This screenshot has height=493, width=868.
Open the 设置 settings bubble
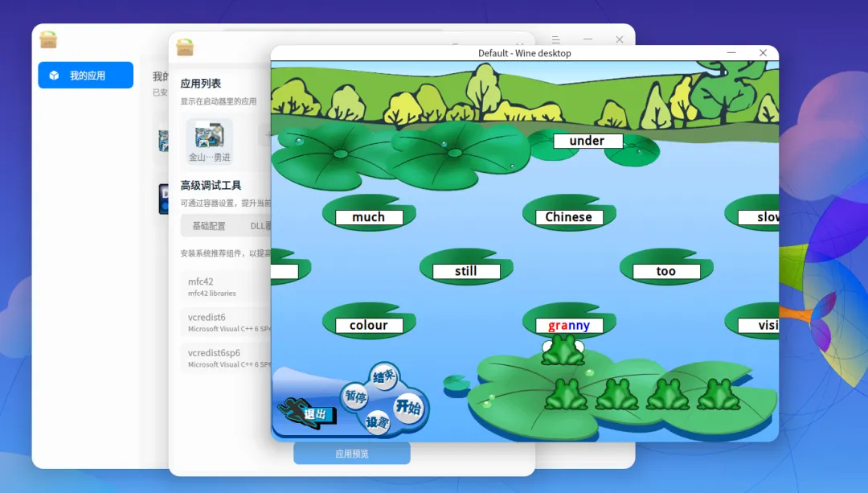pos(377,422)
